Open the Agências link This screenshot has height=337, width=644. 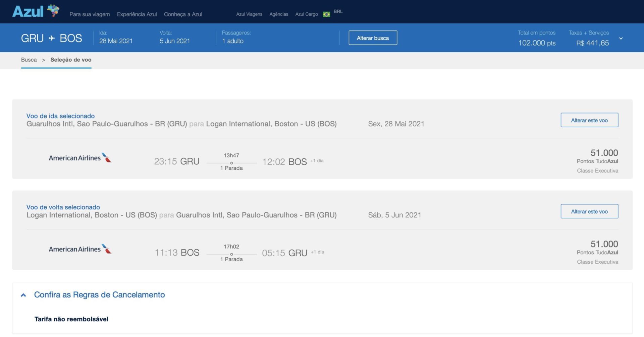[x=279, y=14]
